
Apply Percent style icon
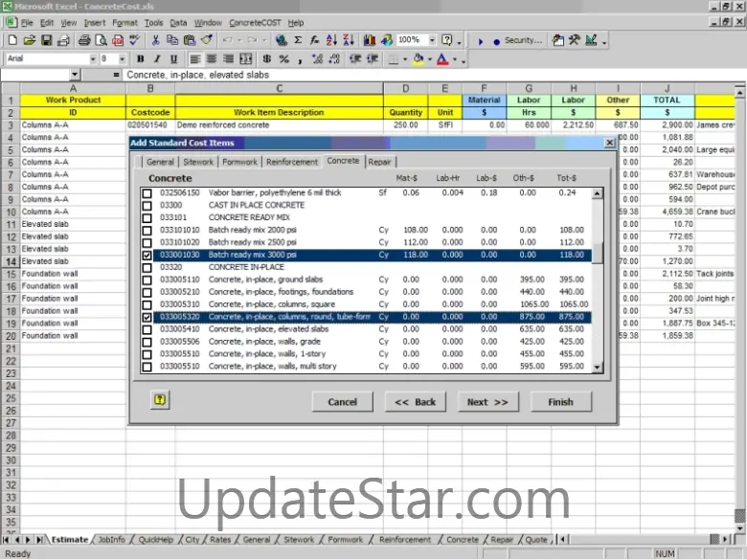(283, 59)
